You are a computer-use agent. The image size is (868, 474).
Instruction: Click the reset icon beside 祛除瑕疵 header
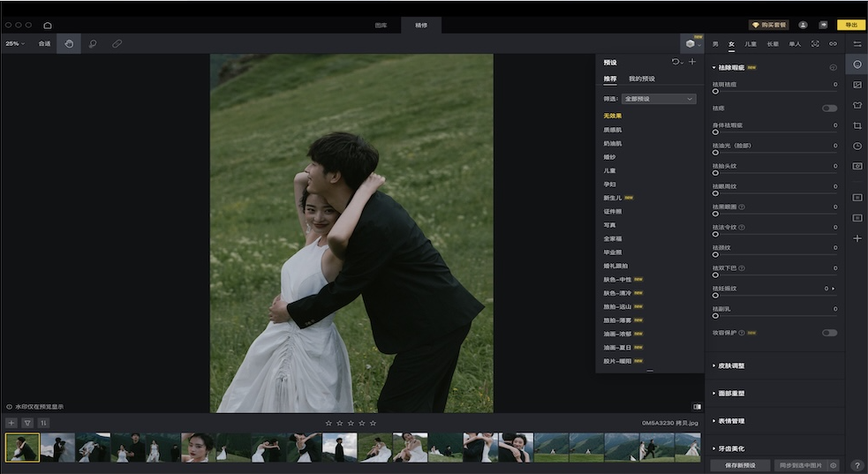click(833, 67)
